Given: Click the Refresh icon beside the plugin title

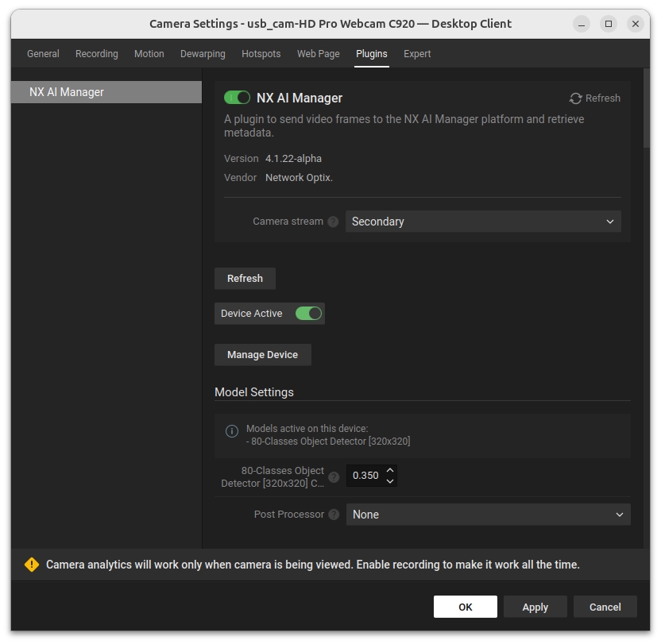Looking at the screenshot, I should (576, 98).
